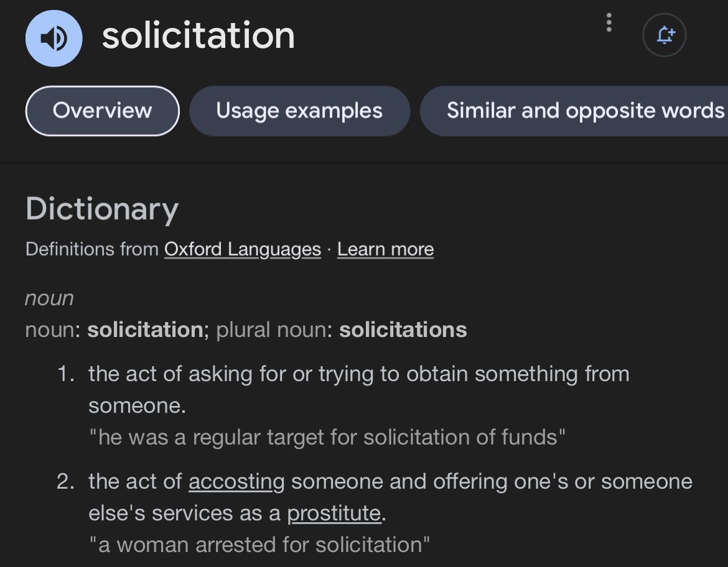Follow the underlined prostitute link

tap(334, 513)
